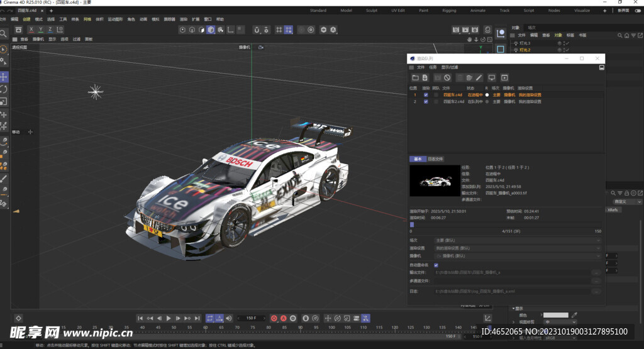Screen dimensions: 644x349
Task: Enable team render checkbox for job 2
Action: tap(436, 101)
